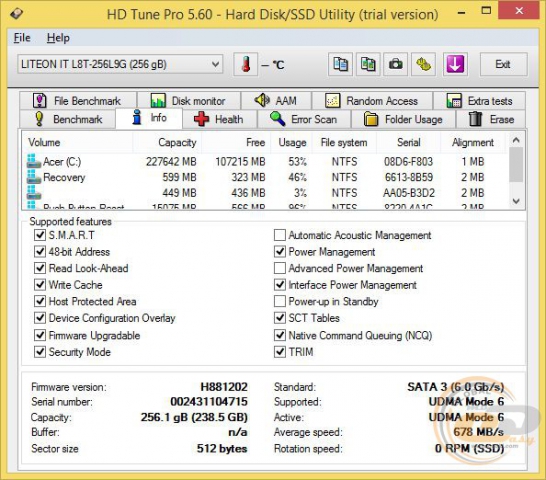Click the sector size value 512 bytes

222,448
